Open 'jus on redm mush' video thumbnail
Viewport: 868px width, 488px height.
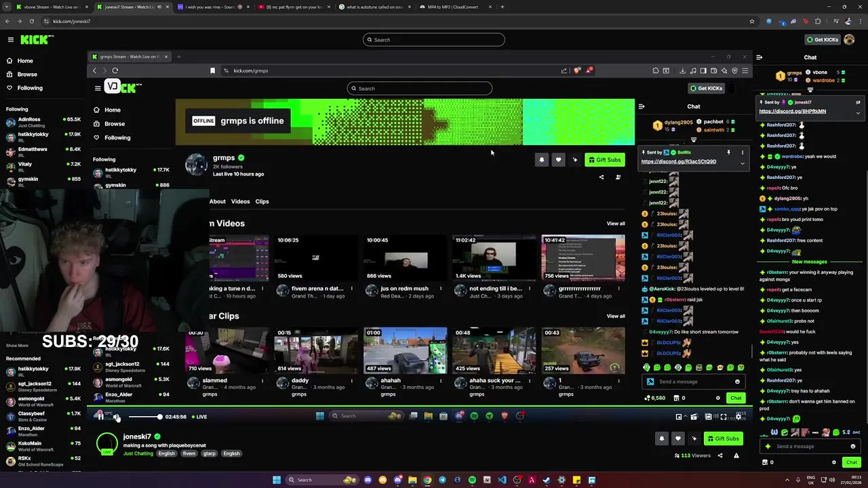tap(405, 258)
